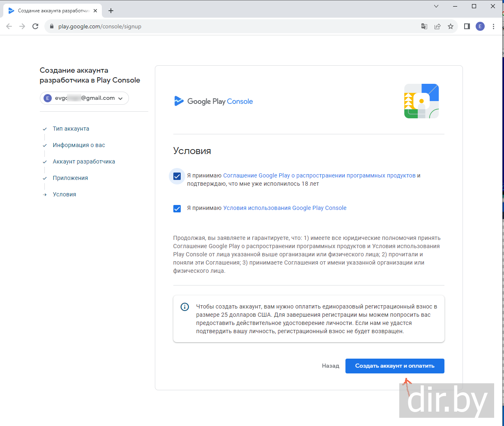Click the share page icon in the address bar

click(437, 26)
